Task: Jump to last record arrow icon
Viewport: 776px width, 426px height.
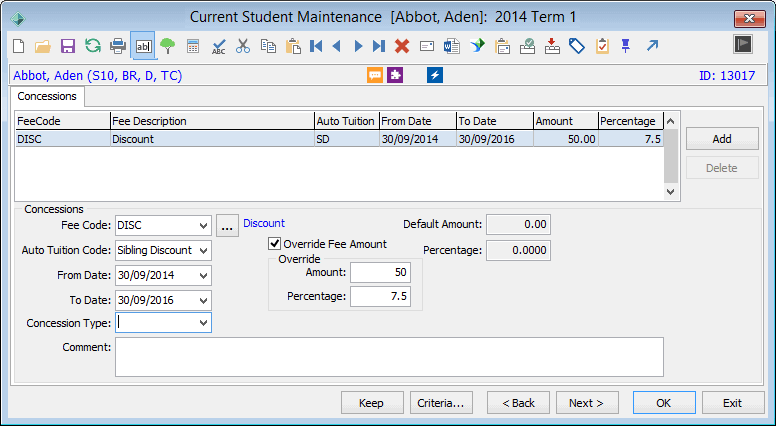Action: tap(379, 47)
